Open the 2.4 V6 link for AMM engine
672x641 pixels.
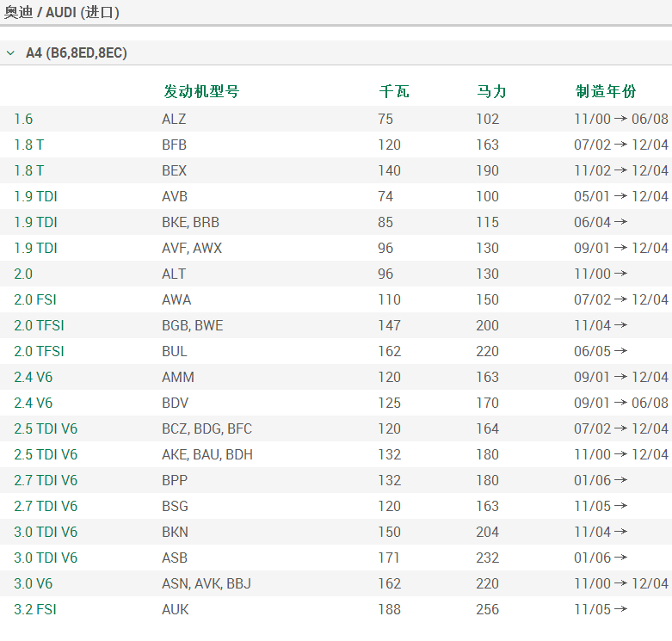33,377
